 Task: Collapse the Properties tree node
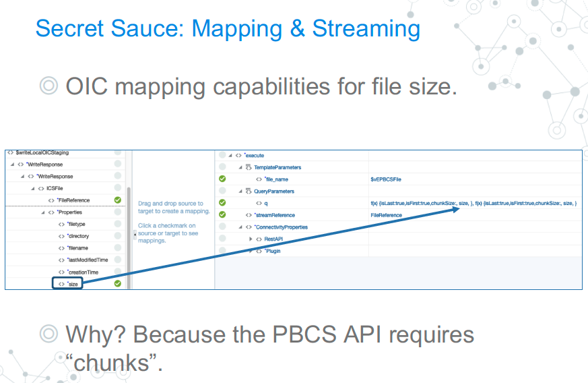coord(42,212)
